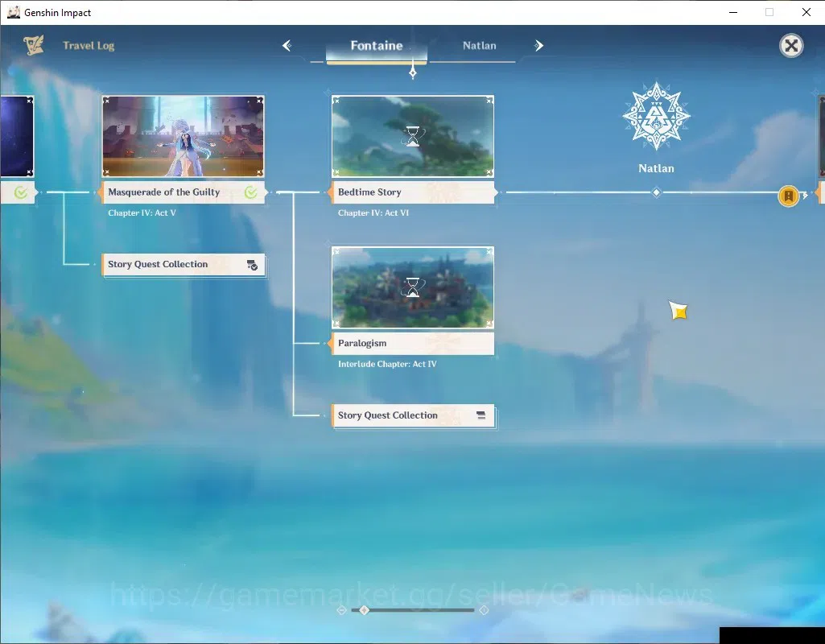Click the Natlan label under the emblem
Image resolution: width=825 pixels, height=644 pixels.
(656, 169)
